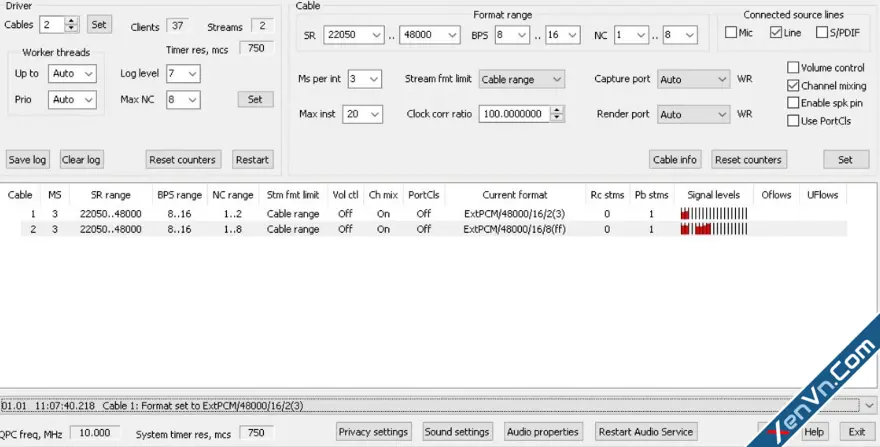This screenshot has width=880, height=447.
Task: Click the Cable info button
Action: (675, 159)
